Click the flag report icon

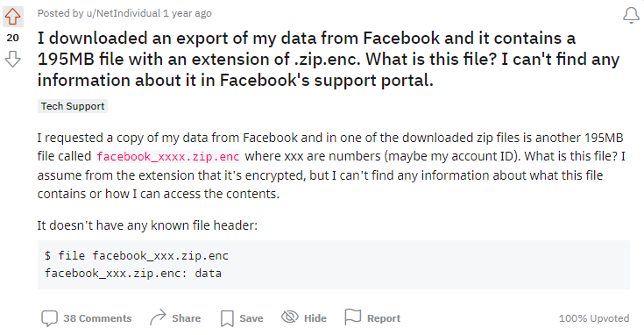coord(352,317)
